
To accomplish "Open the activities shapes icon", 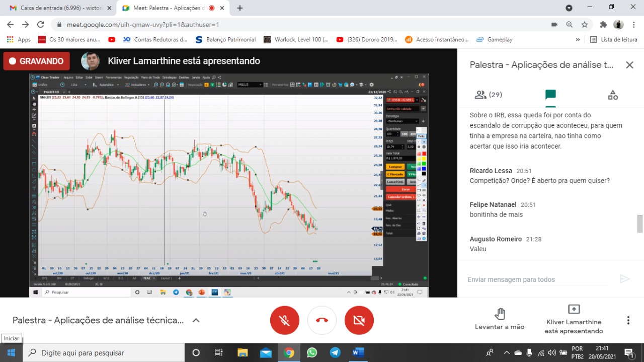I will [x=612, y=95].
